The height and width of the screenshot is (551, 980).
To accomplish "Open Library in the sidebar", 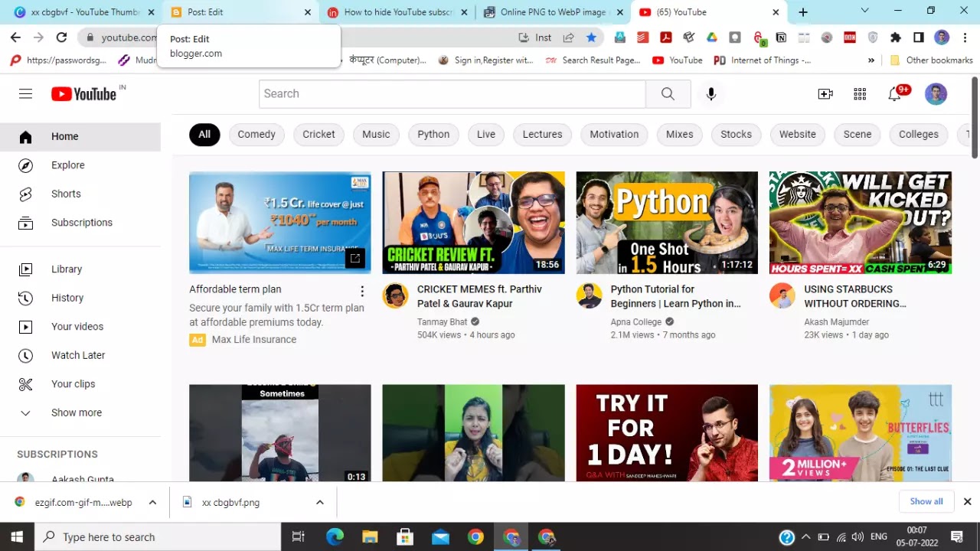I will [x=80, y=269].
